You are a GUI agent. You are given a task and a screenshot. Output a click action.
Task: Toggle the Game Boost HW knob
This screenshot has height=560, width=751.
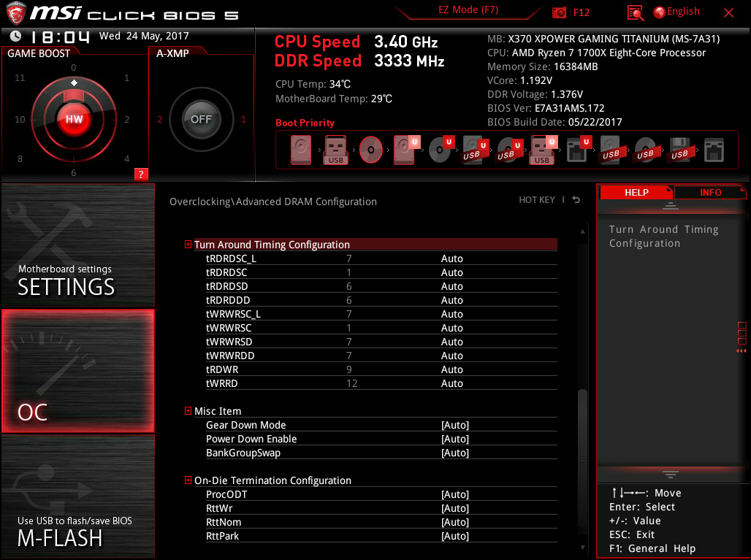tap(75, 119)
